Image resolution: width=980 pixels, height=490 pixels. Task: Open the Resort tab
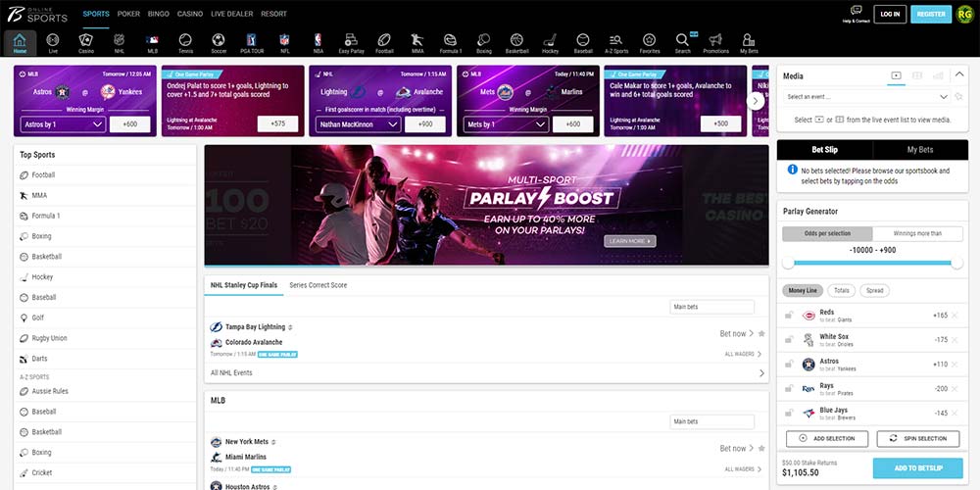point(273,14)
